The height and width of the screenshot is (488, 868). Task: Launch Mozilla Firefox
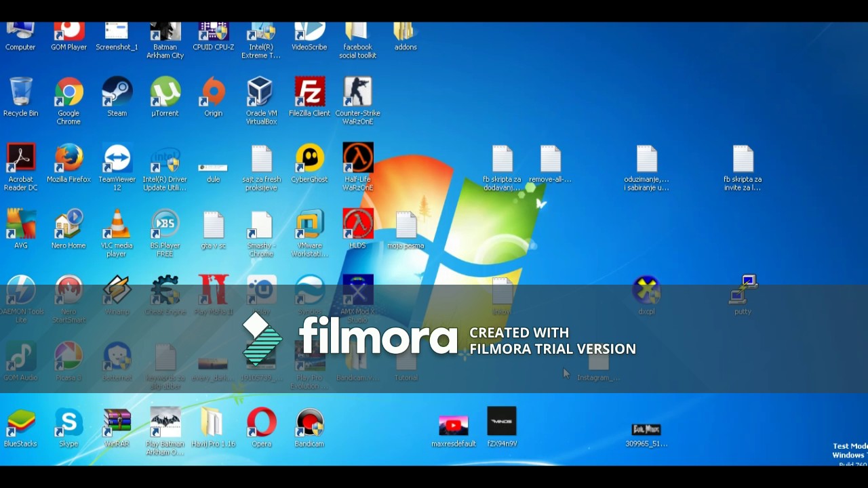tap(68, 159)
